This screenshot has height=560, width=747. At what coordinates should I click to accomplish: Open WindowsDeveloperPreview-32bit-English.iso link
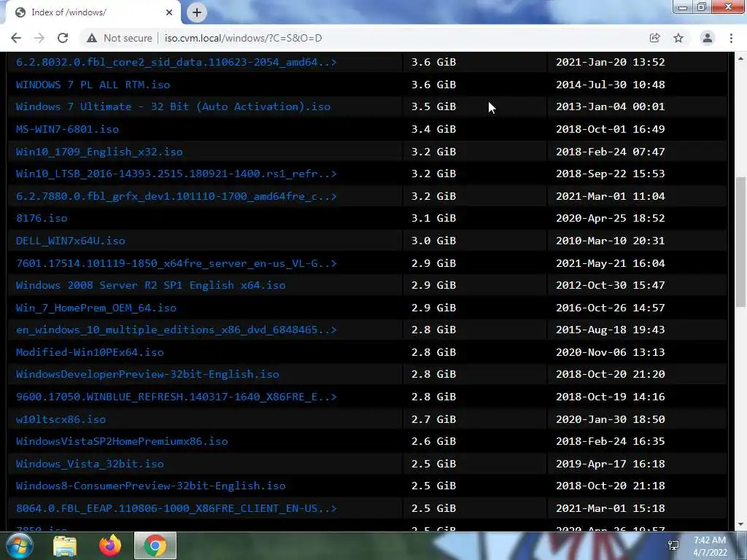click(147, 374)
